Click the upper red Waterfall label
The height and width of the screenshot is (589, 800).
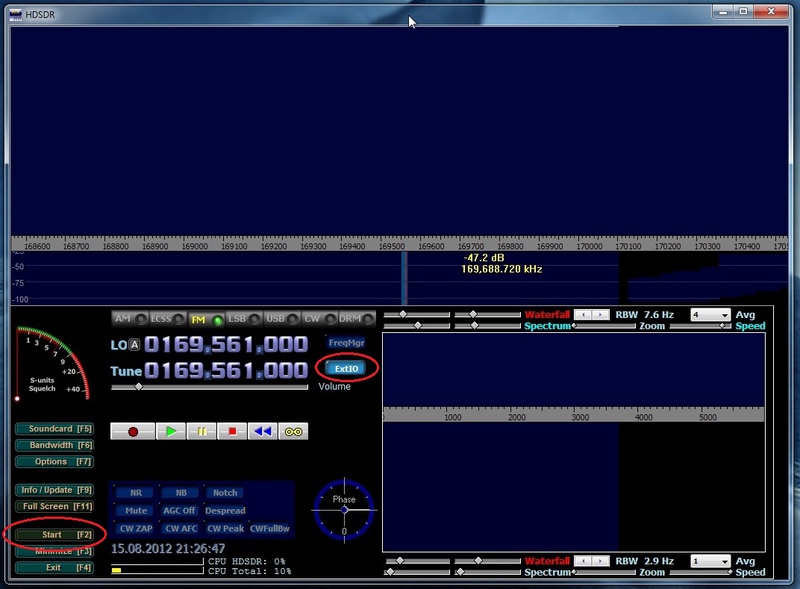(x=546, y=315)
